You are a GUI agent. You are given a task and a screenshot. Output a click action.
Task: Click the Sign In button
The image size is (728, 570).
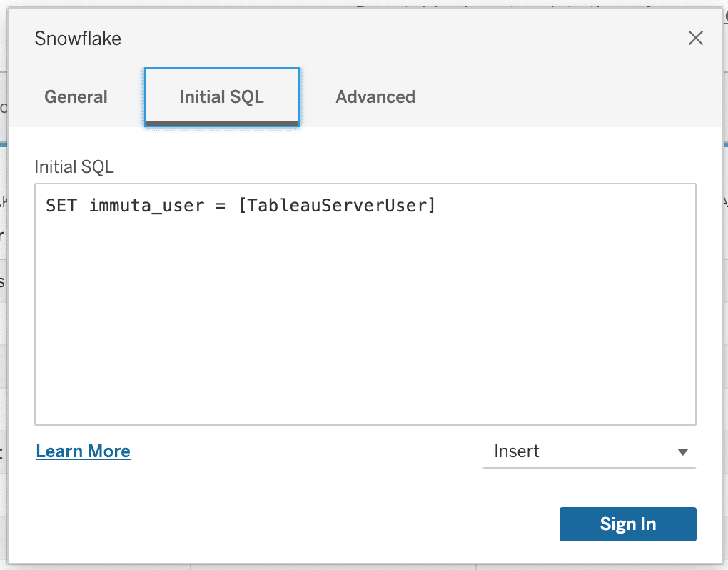(x=627, y=524)
